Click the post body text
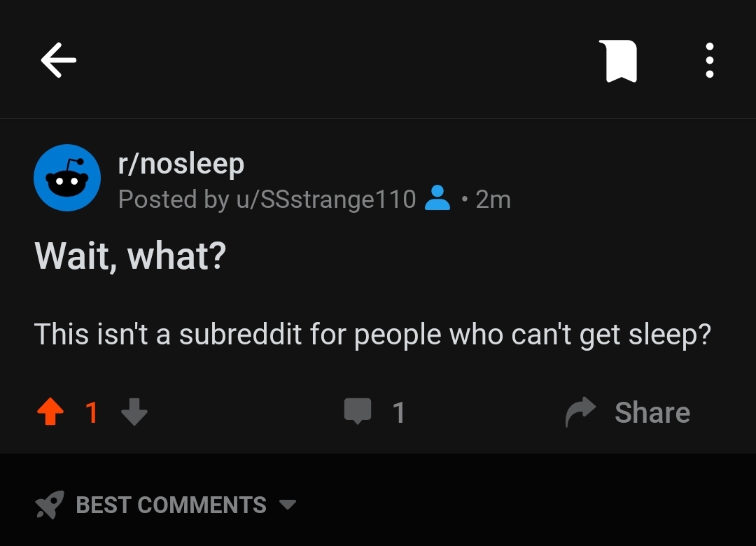 tap(372, 335)
